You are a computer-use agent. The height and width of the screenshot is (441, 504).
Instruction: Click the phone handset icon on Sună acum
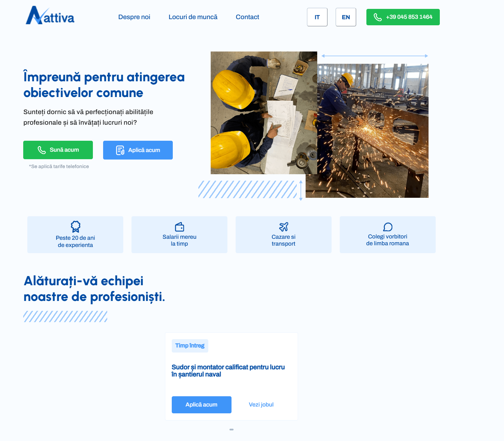point(42,150)
